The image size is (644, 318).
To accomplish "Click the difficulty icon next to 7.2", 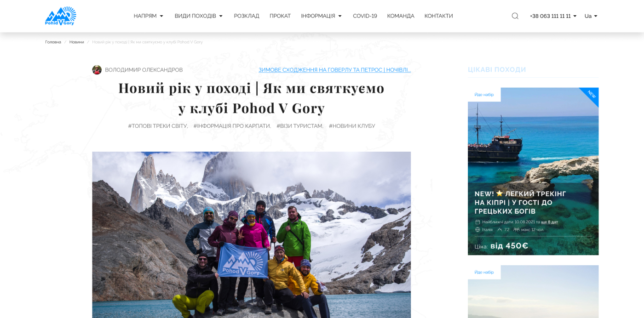I will [x=500, y=230].
